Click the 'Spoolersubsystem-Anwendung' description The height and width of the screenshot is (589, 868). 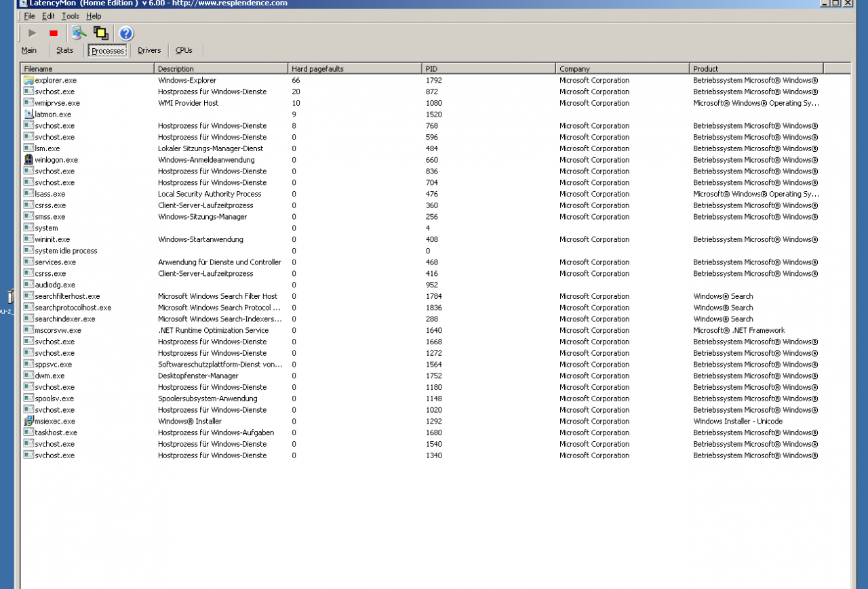tap(208, 399)
